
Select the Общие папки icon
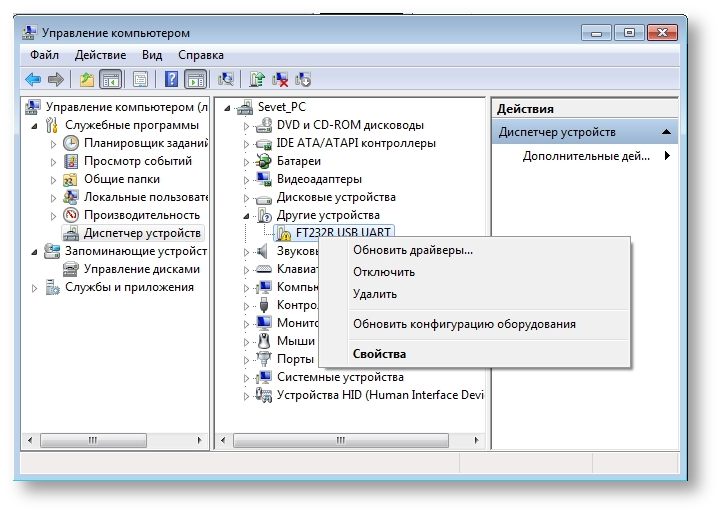point(70,179)
